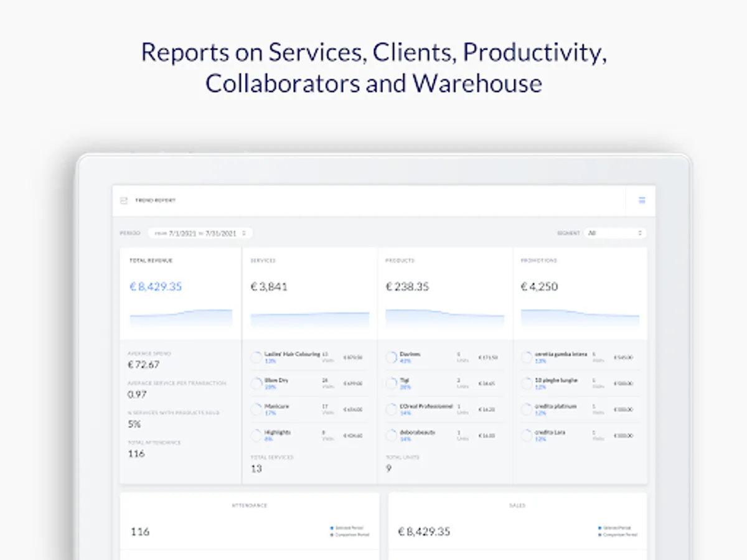The height and width of the screenshot is (560, 747).
Task: Open the Segment All dropdown
Action: 616,233
